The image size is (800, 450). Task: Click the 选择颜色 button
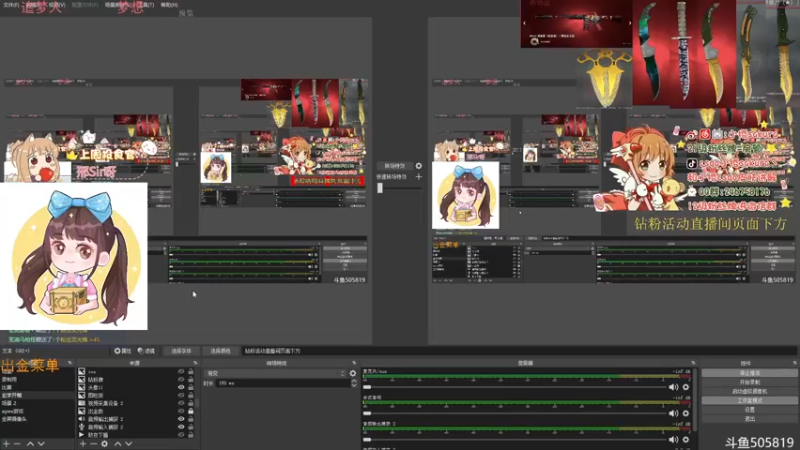(x=220, y=351)
